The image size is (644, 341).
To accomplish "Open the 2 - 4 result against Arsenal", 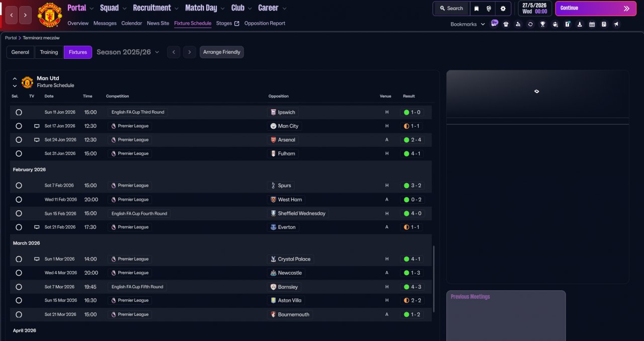I will (412, 140).
